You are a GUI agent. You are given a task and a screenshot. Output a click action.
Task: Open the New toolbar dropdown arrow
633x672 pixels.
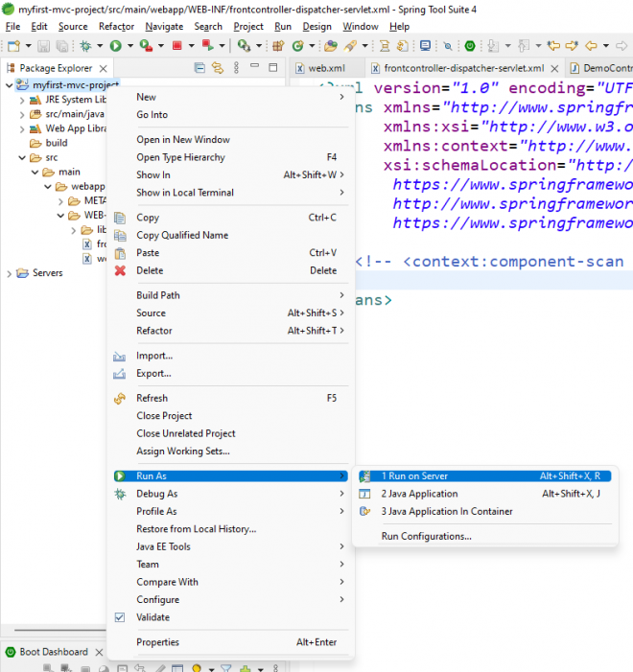click(x=29, y=45)
